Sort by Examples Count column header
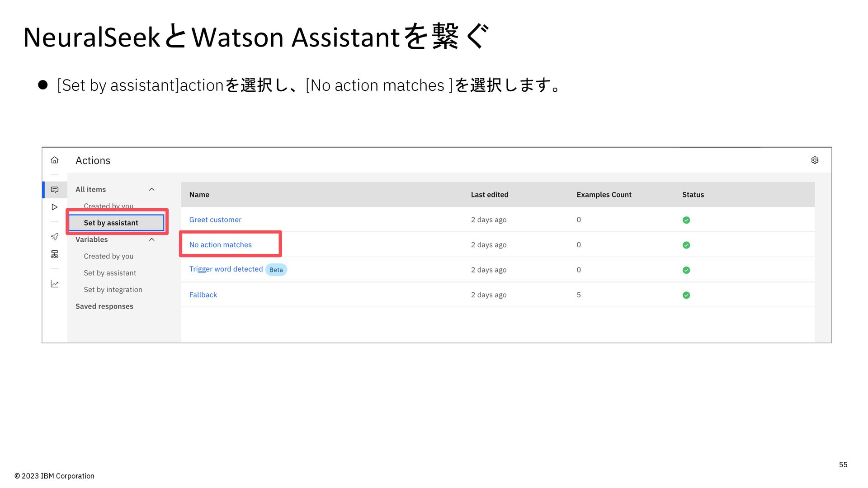The width and height of the screenshot is (868, 488). 604,195
